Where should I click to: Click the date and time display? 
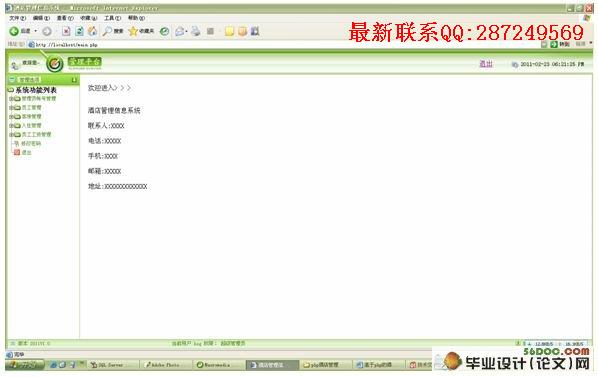[552, 64]
